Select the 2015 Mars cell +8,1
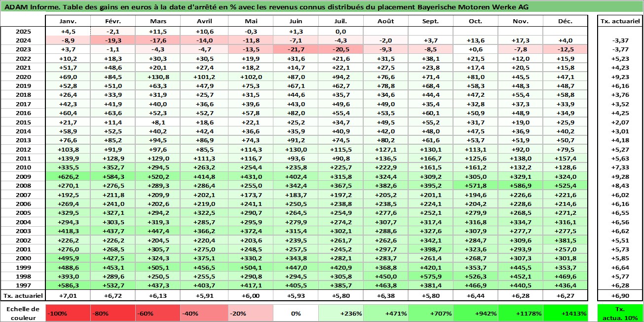The image size is (644, 322). point(158,122)
